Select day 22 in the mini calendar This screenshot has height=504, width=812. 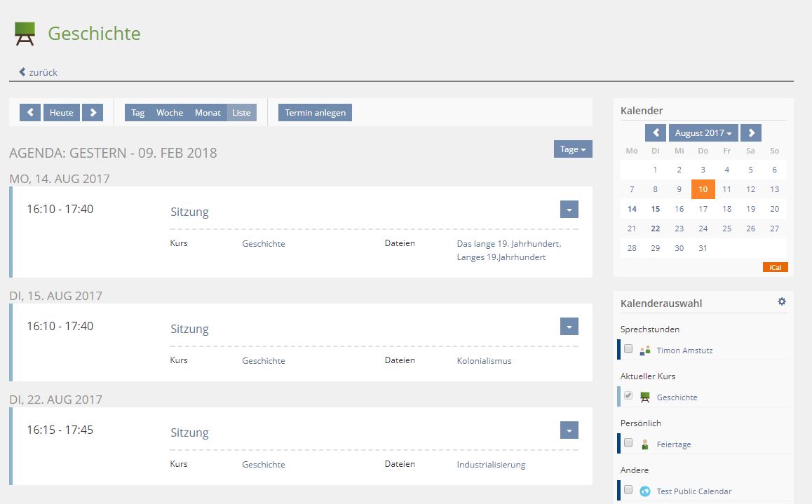click(x=655, y=229)
